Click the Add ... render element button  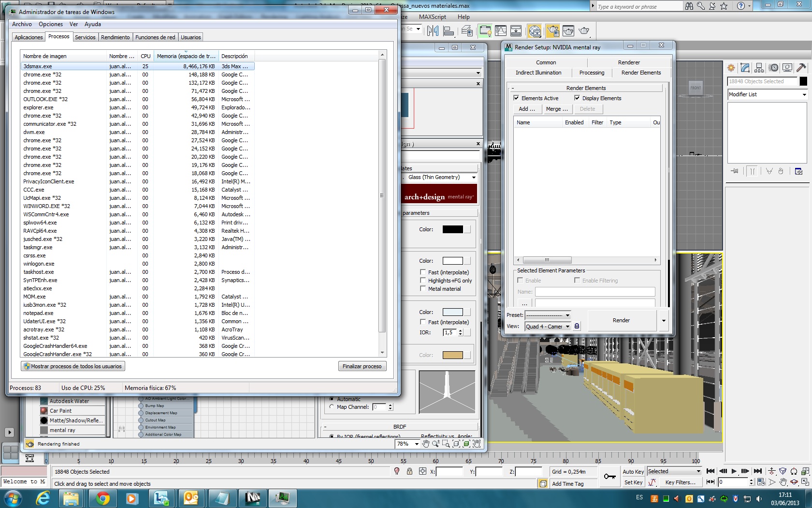coord(527,109)
